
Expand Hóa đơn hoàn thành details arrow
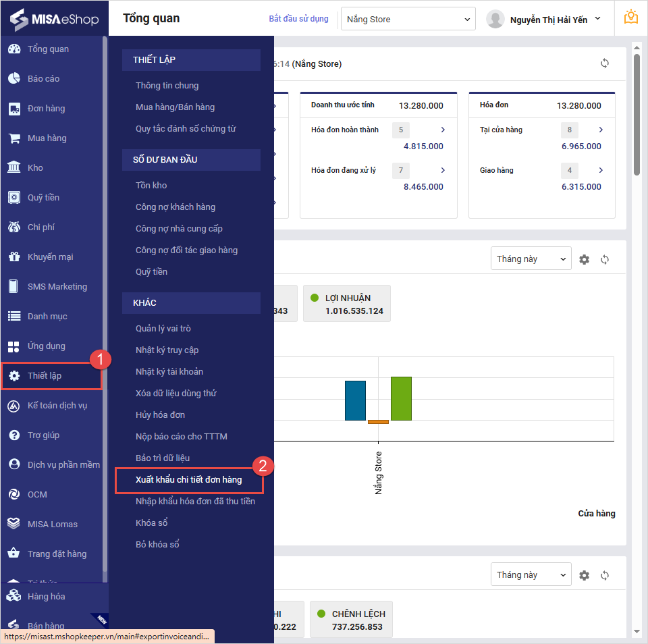coord(443,130)
